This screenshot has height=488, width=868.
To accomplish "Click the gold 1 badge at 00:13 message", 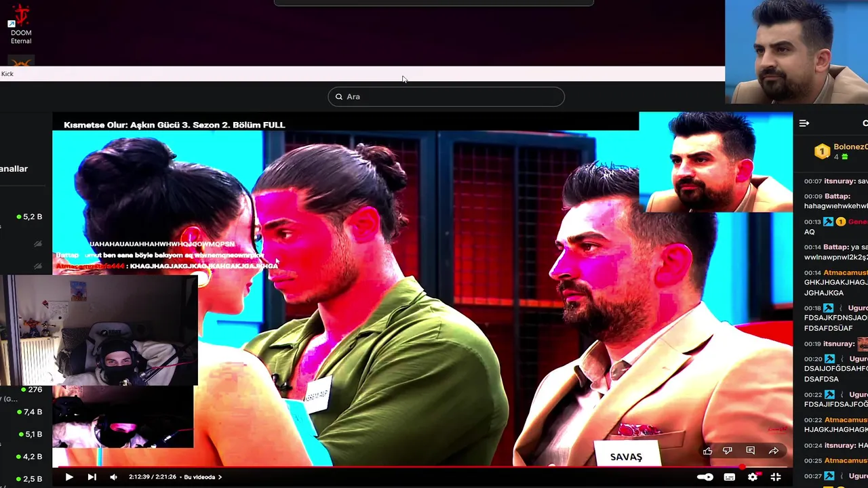I will (841, 222).
